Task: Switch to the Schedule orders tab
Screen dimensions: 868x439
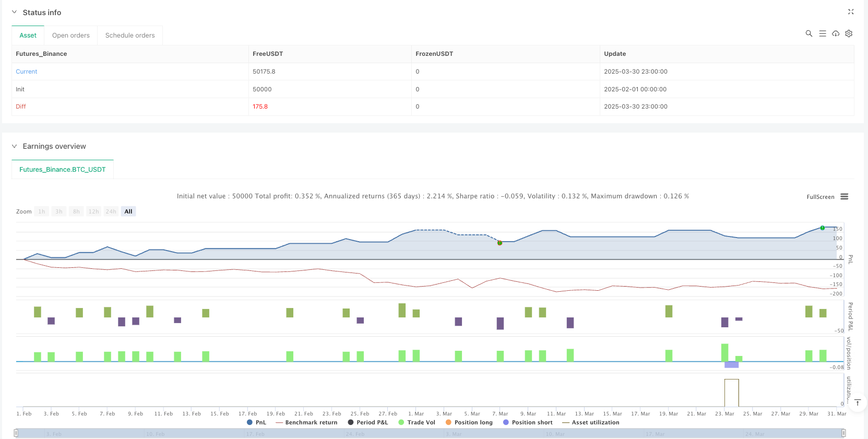Action: (130, 35)
